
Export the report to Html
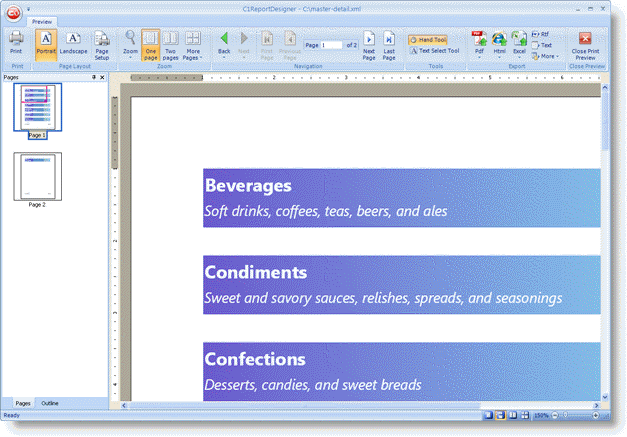coord(499,44)
